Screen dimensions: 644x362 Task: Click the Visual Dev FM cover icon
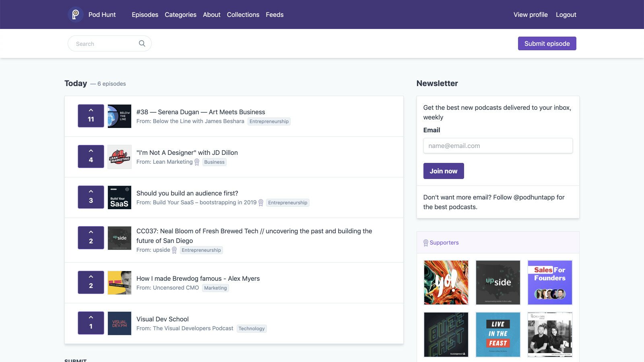[120, 323]
